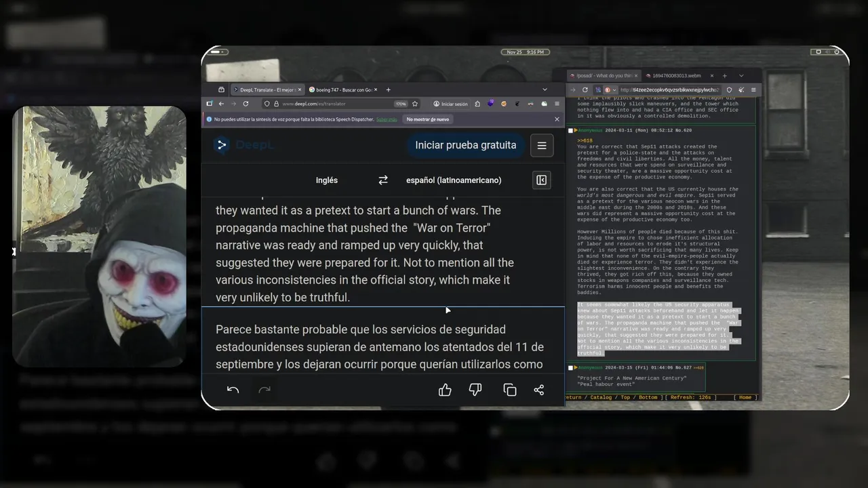Click the new identity broom icon
The height and width of the screenshot is (488, 868).
point(742,89)
